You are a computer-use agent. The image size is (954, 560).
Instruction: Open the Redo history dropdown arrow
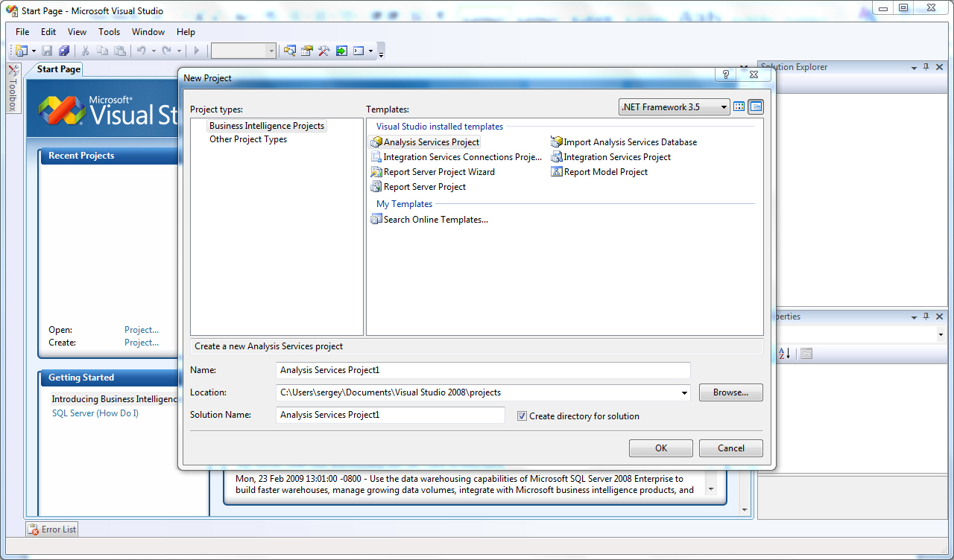[x=179, y=51]
